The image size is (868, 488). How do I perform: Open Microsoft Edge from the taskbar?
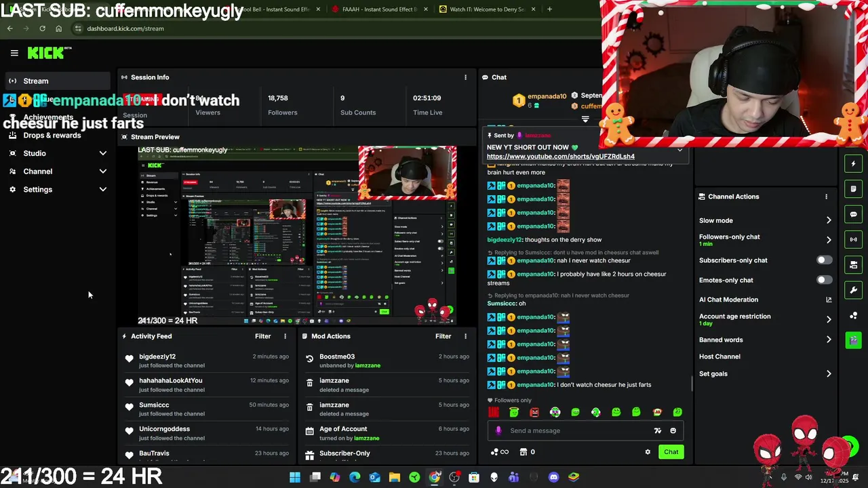pyautogui.click(x=355, y=477)
